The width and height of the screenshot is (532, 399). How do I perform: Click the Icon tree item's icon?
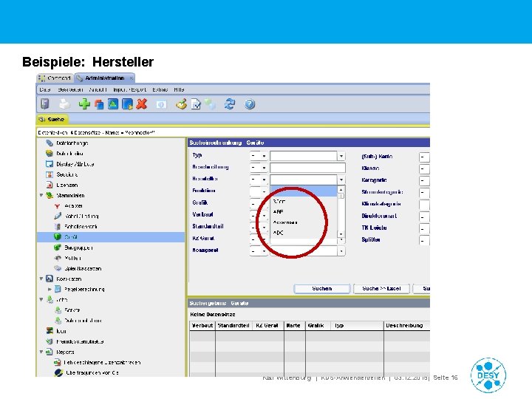[x=50, y=331]
